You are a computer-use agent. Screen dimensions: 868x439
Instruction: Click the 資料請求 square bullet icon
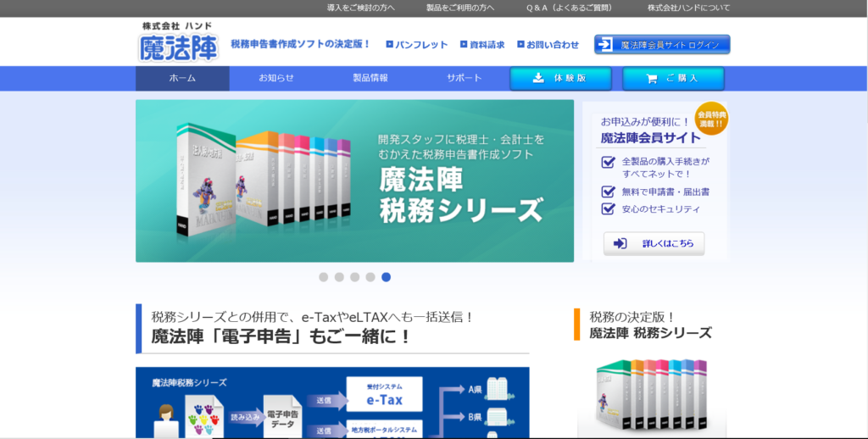[x=464, y=44]
